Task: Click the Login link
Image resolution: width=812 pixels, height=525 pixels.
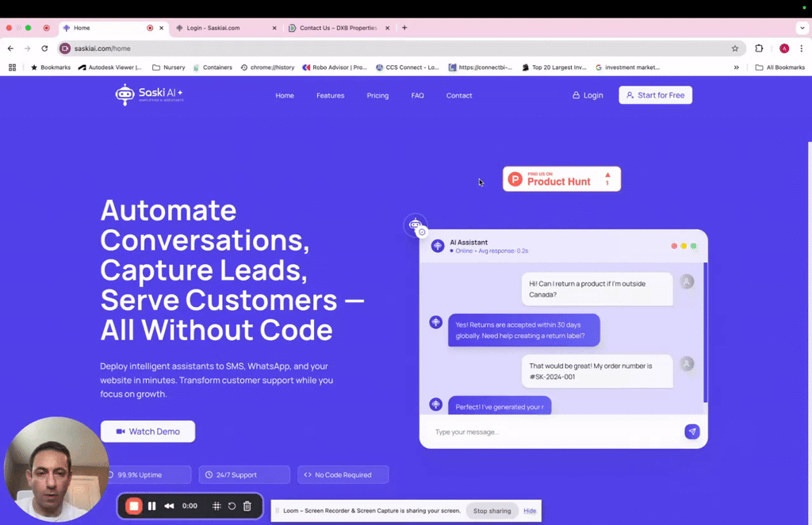Action: (588, 95)
